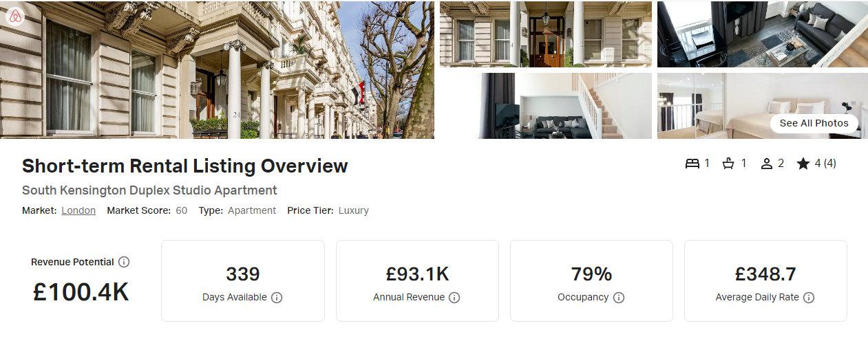Screen dimensions: 868x343
Task: Click the Airbnb logo icon
Action: pyautogui.click(x=15, y=16)
